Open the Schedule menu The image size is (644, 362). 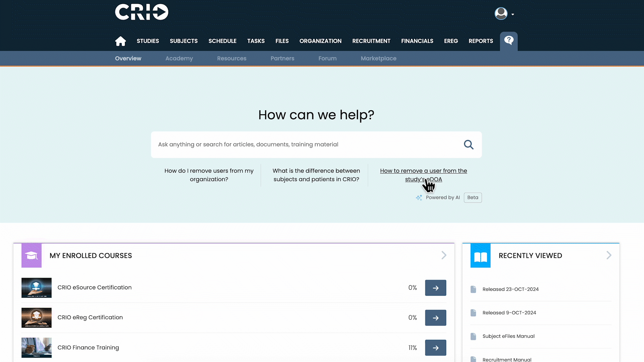point(222,41)
